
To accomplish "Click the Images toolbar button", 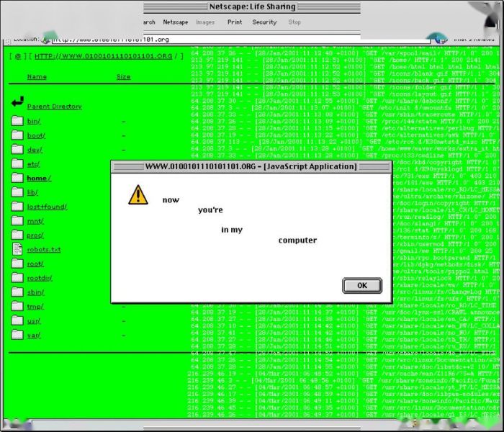I will click(x=205, y=22).
